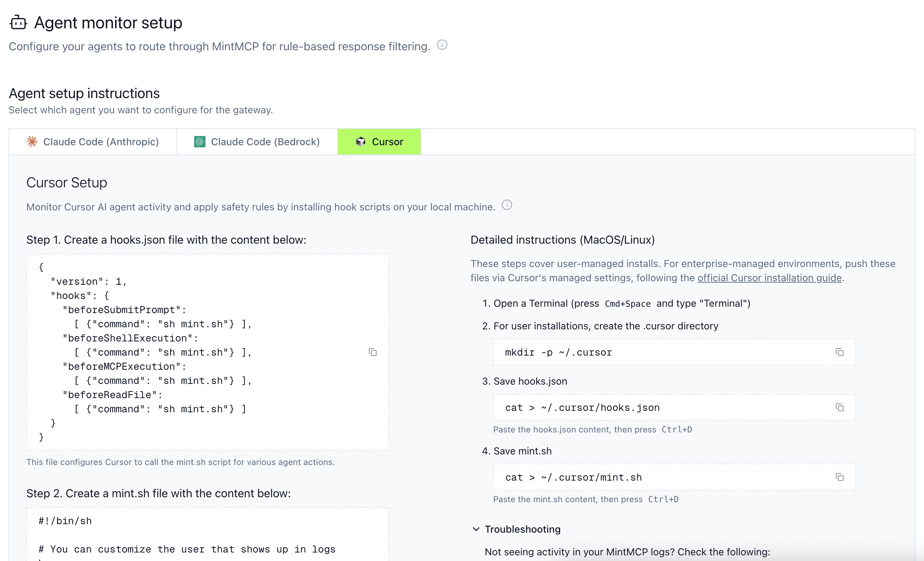Click the Agent setup instructions heading

click(84, 93)
